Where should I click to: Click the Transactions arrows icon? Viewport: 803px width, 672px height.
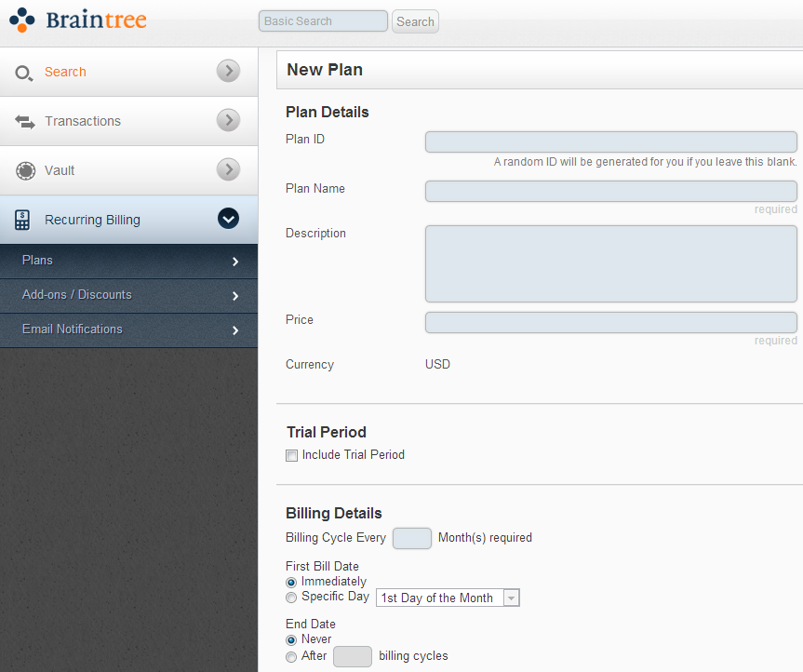(24, 121)
